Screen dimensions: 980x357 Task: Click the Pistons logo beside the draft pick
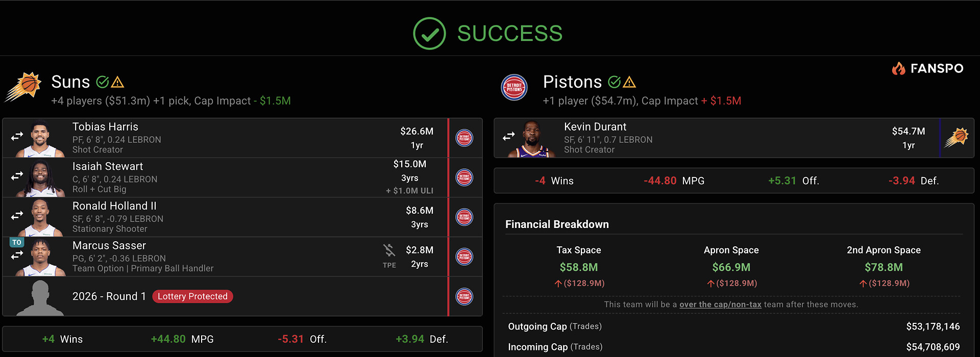[464, 296]
